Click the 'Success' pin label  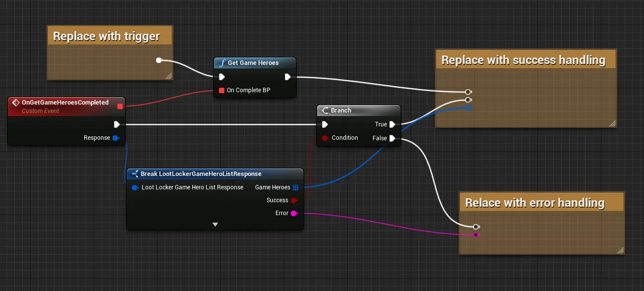coord(277,200)
